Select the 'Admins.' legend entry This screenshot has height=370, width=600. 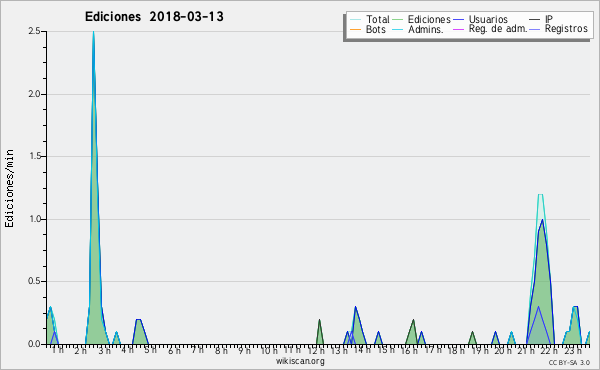point(426,29)
